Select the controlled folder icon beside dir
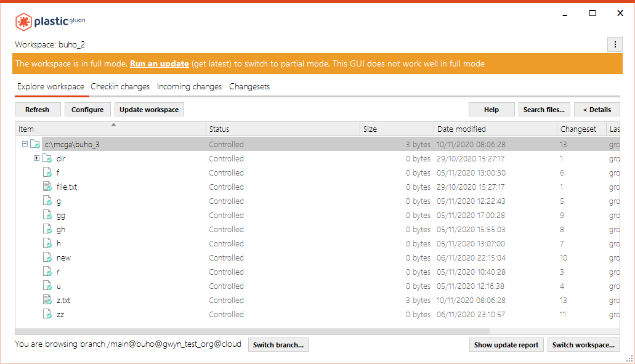The height and width of the screenshot is (364, 635). coord(47,158)
